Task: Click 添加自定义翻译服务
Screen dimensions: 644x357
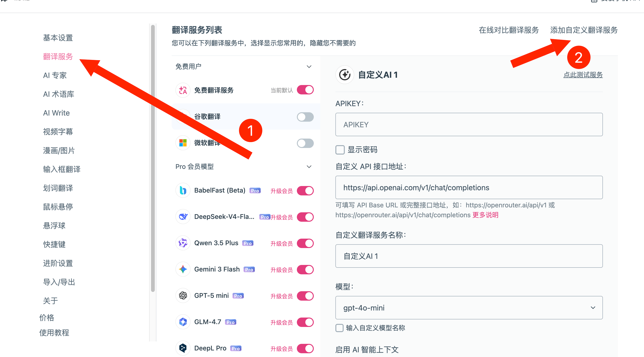Action: pos(584,30)
